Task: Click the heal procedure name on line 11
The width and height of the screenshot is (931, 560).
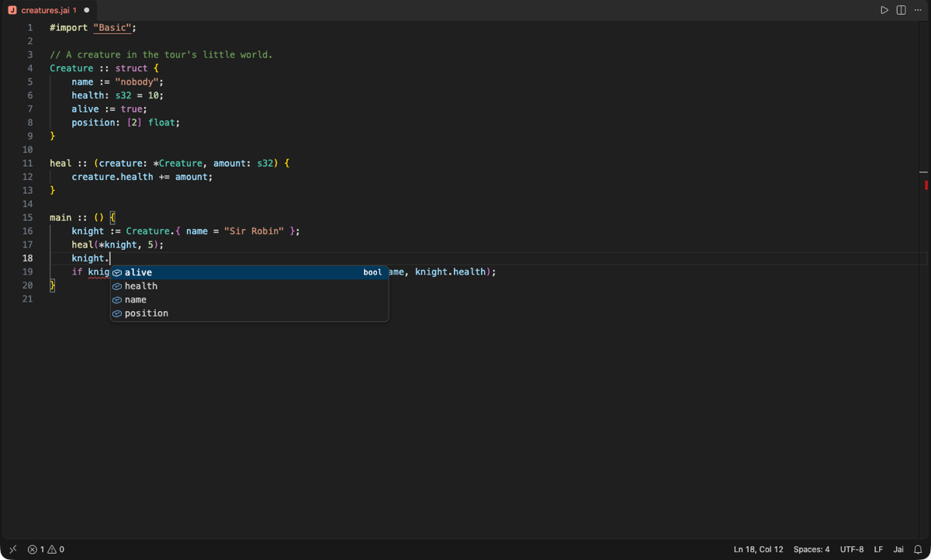Action: click(61, 163)
